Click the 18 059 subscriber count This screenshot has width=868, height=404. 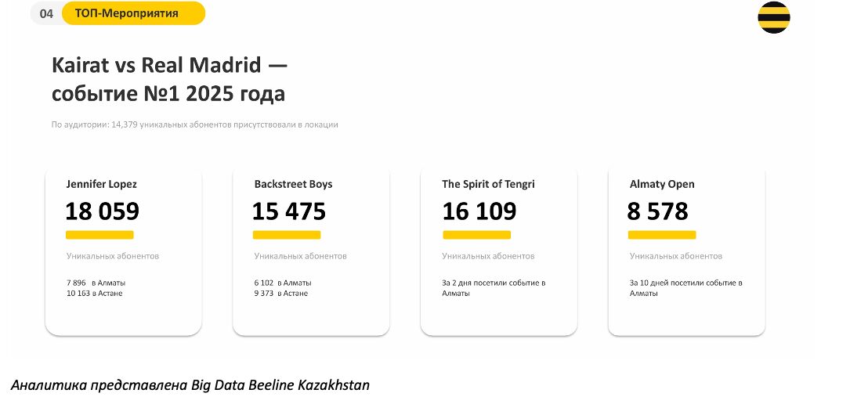[103, 211]
